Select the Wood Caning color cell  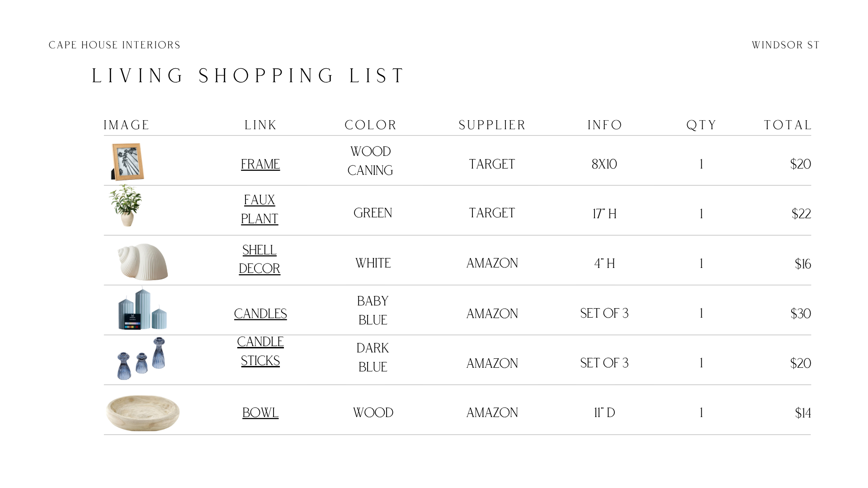370,161
